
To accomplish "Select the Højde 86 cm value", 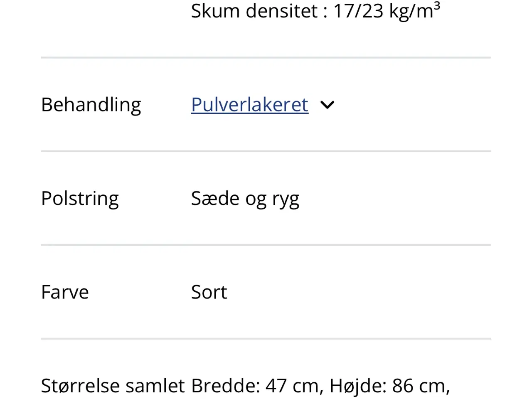I will point(390,385).
